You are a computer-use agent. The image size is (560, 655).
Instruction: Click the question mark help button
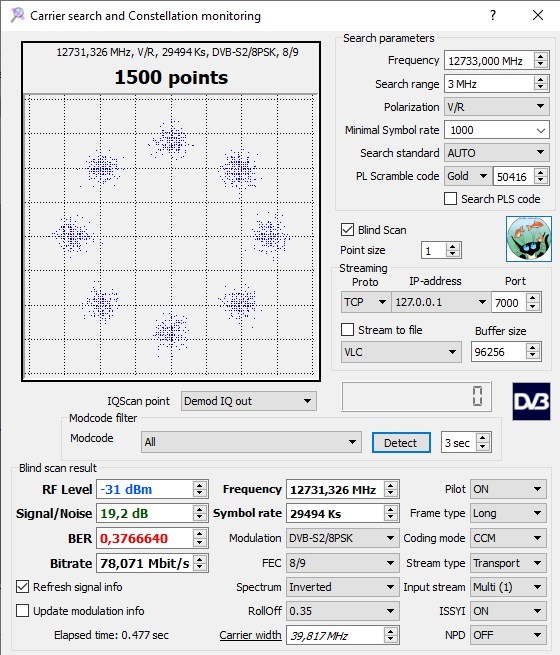click(493, 15)
